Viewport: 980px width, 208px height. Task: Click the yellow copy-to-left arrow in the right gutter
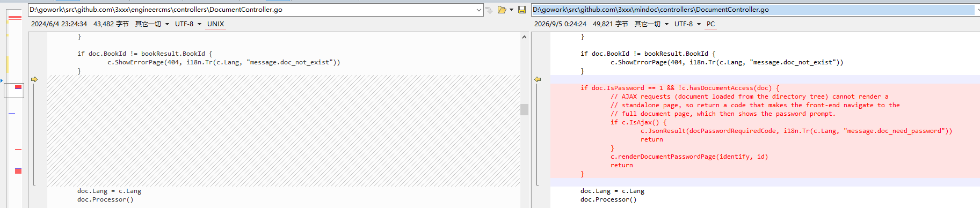(538, 79)
